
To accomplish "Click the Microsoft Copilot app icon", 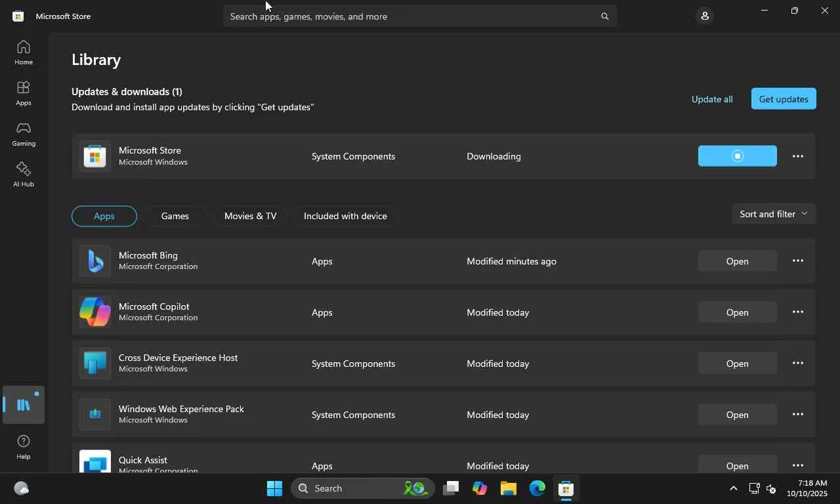I will point(95,312).
